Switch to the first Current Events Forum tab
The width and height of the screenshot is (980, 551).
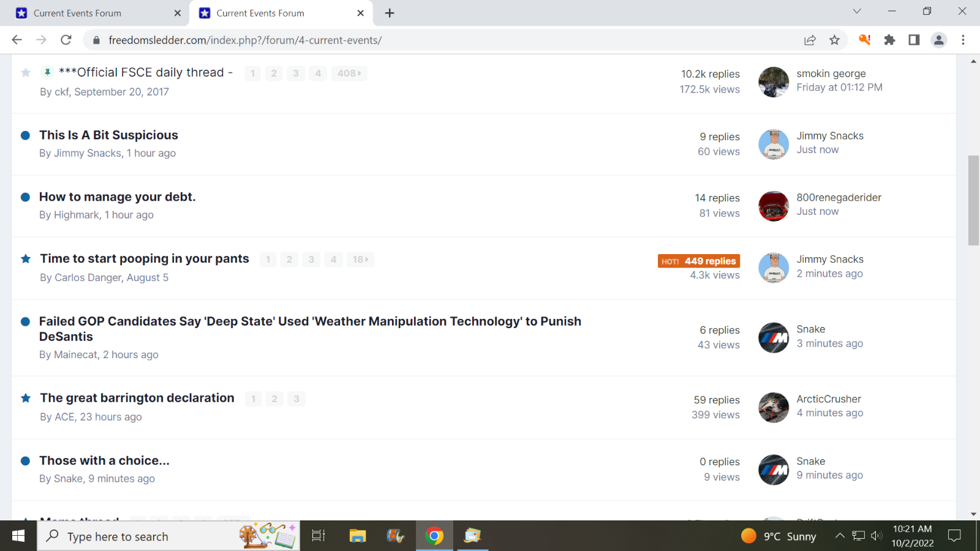[95, 13]
